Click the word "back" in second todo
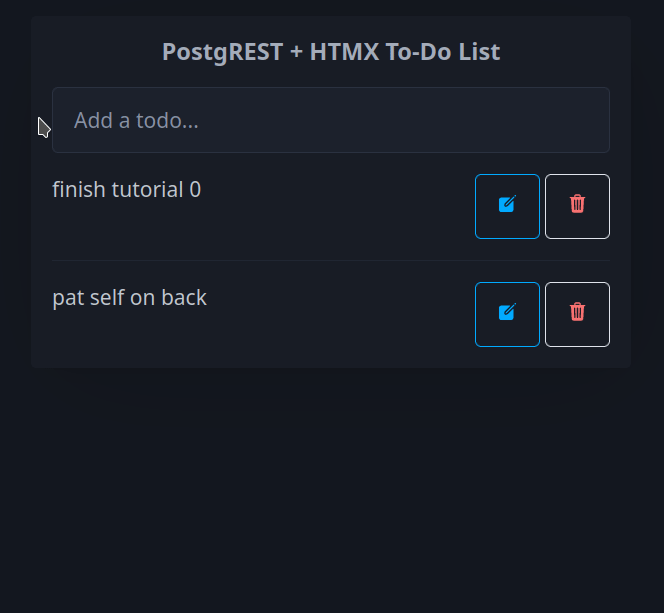664x613 pixels. tap(184, 297)
